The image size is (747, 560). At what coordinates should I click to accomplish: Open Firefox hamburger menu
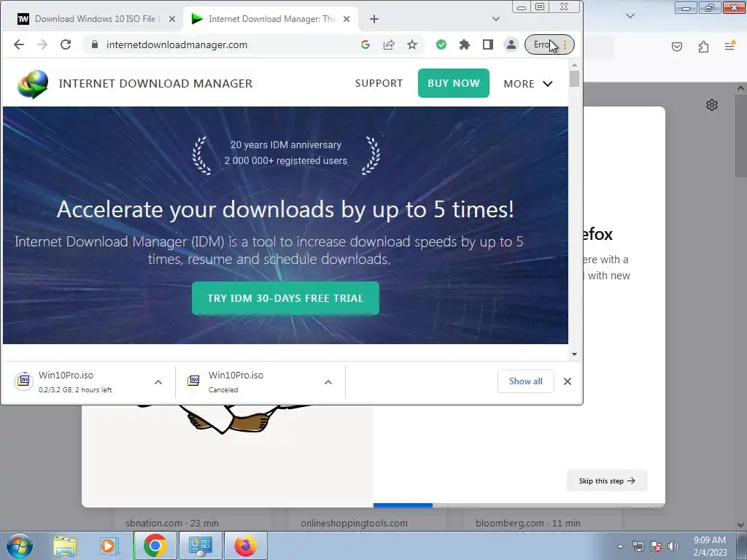click(729, 46)
